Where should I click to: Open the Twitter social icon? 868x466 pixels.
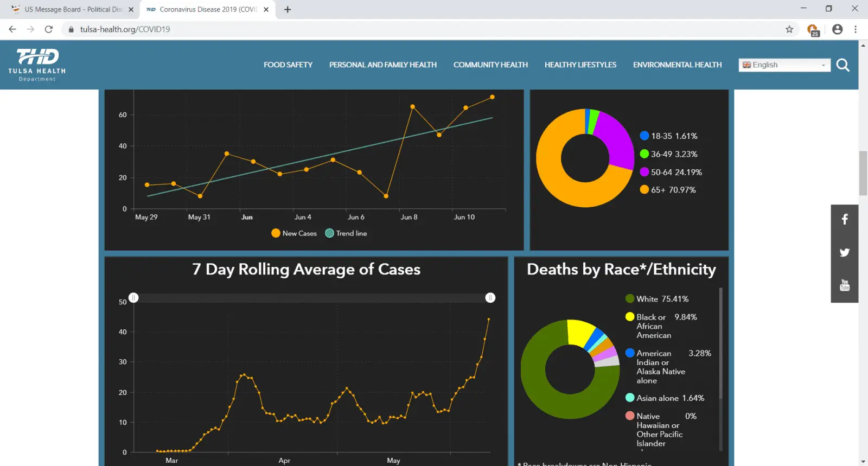[844, 252]
